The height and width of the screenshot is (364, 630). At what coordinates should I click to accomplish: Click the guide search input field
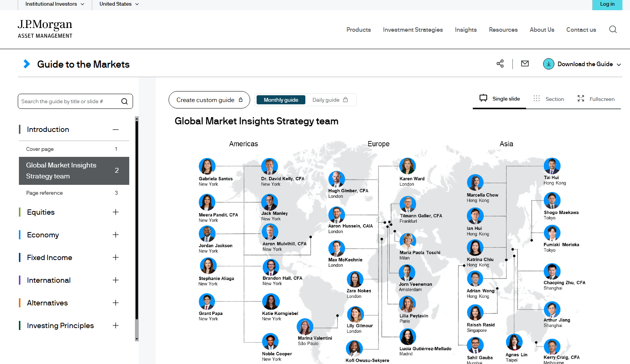tap(70, 101)
